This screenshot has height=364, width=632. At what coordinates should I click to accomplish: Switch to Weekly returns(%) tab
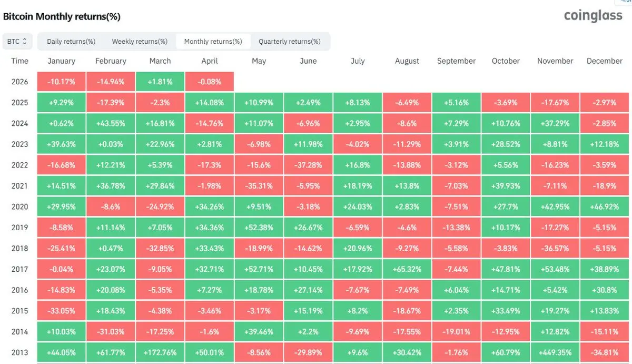click(x=140, y=41)
